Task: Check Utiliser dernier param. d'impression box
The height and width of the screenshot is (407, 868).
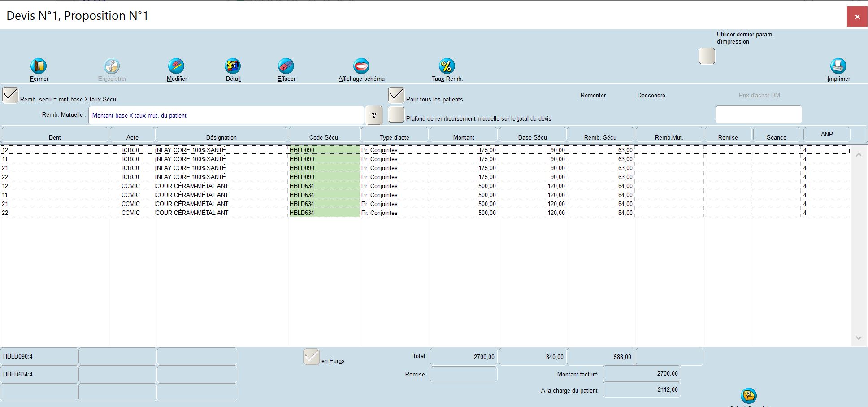Action: tap(707, 56)
